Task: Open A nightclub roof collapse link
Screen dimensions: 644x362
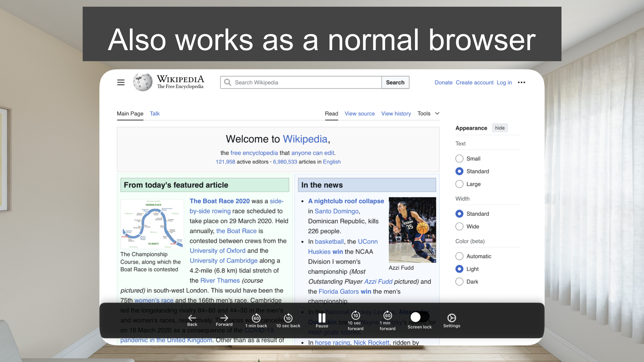Action: click(x=346, y=201)
